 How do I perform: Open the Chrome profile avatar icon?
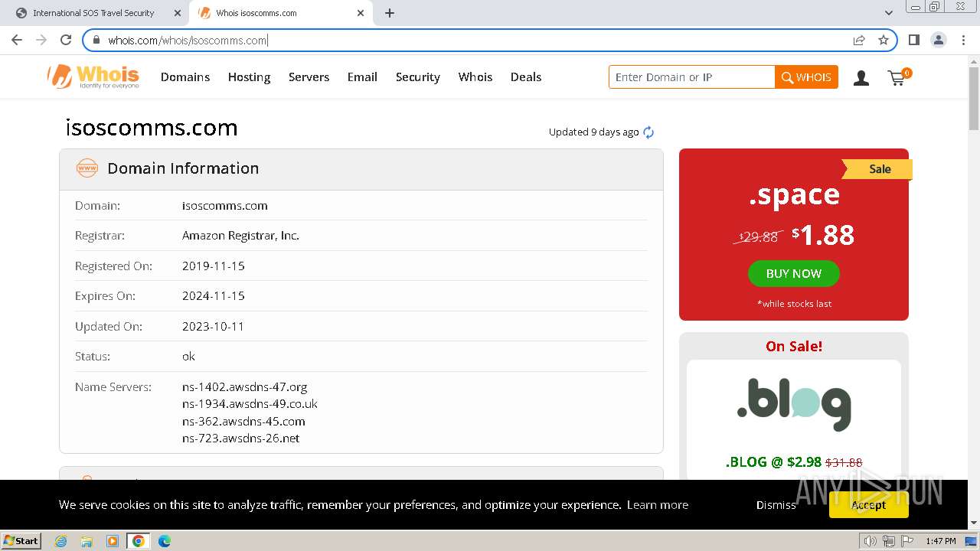pos(938,40)
